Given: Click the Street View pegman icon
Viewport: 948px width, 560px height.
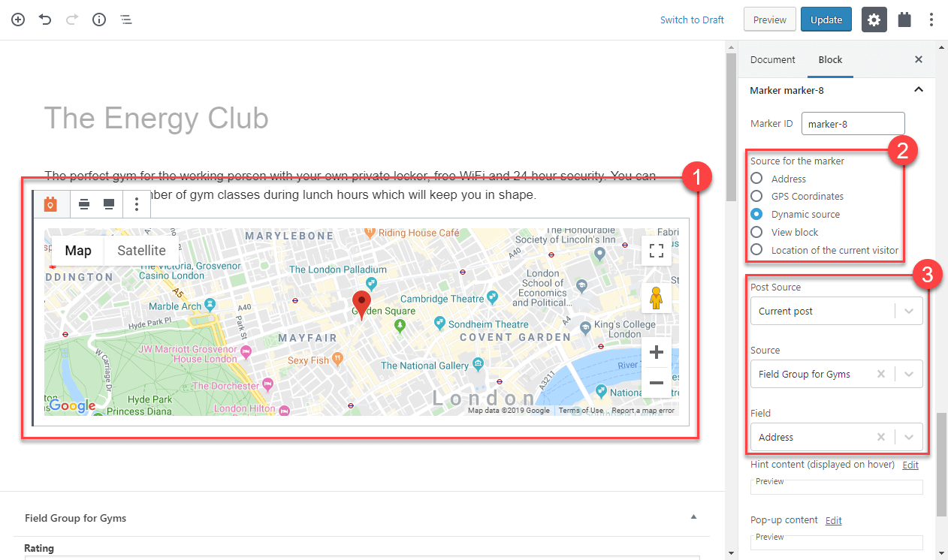Looking at the screenshot, I should pyautogui.click(x=656, y=298).
